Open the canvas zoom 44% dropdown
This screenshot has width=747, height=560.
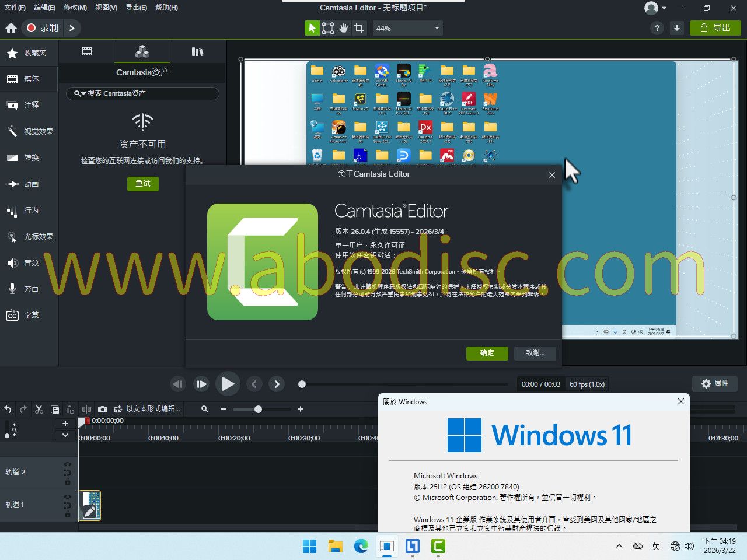(407, 28)
